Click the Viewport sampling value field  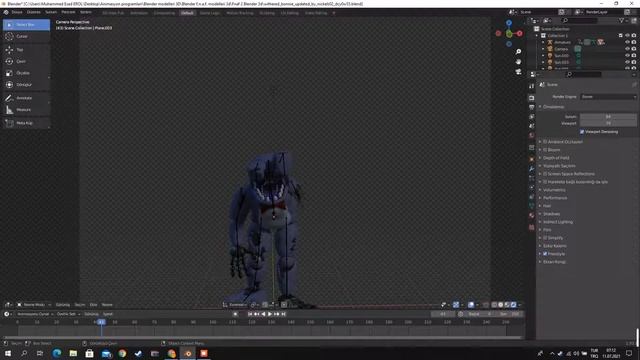[608, 123]
